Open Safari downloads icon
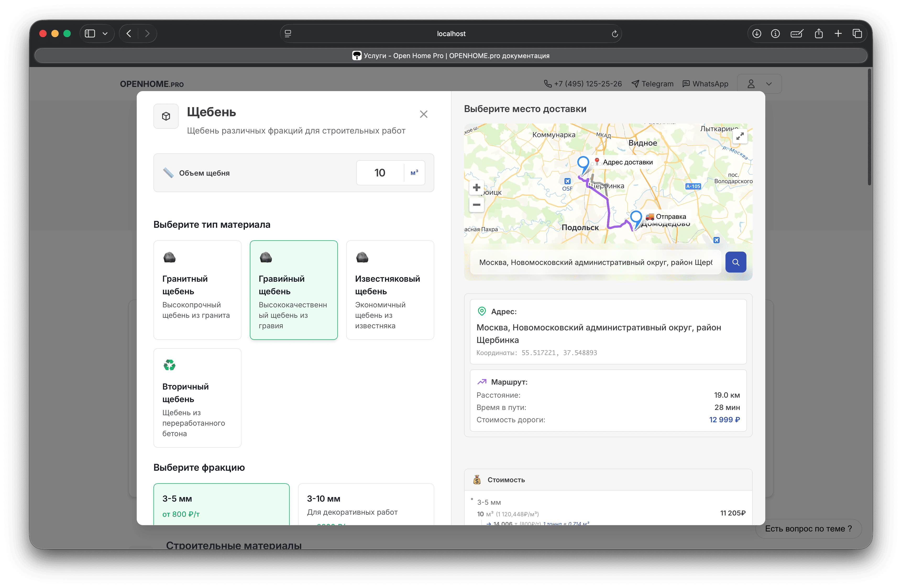 click(756, 34)
